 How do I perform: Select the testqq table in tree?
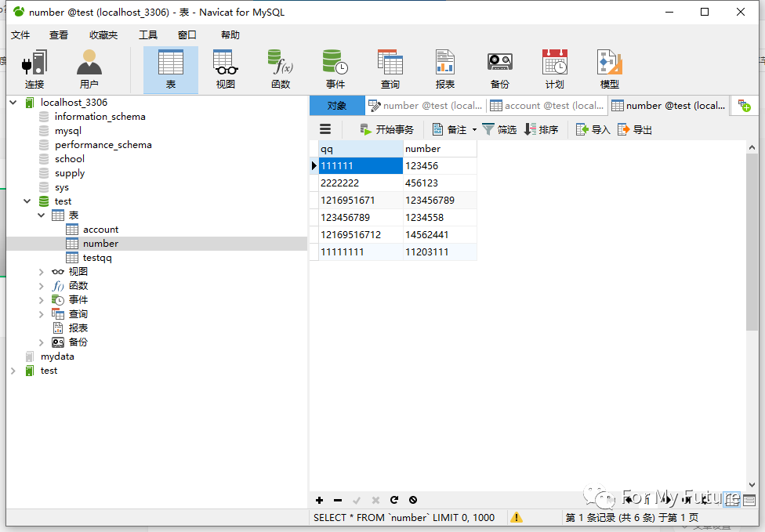97,258
